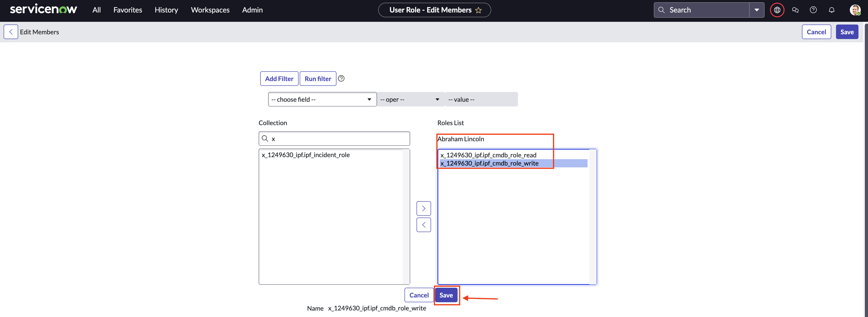Open the chat conversations icon
The height and width of the screenshot is (317, 868).
(x=795, y=10)
